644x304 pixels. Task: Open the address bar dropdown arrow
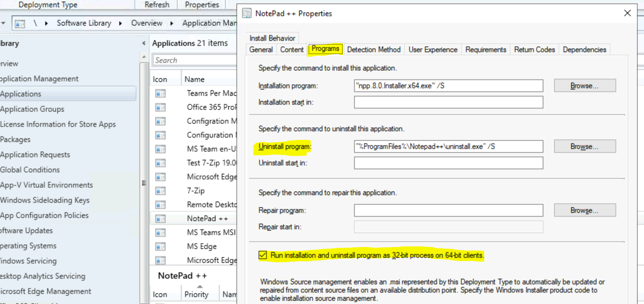pyautogui.click(x=3, y=23)
